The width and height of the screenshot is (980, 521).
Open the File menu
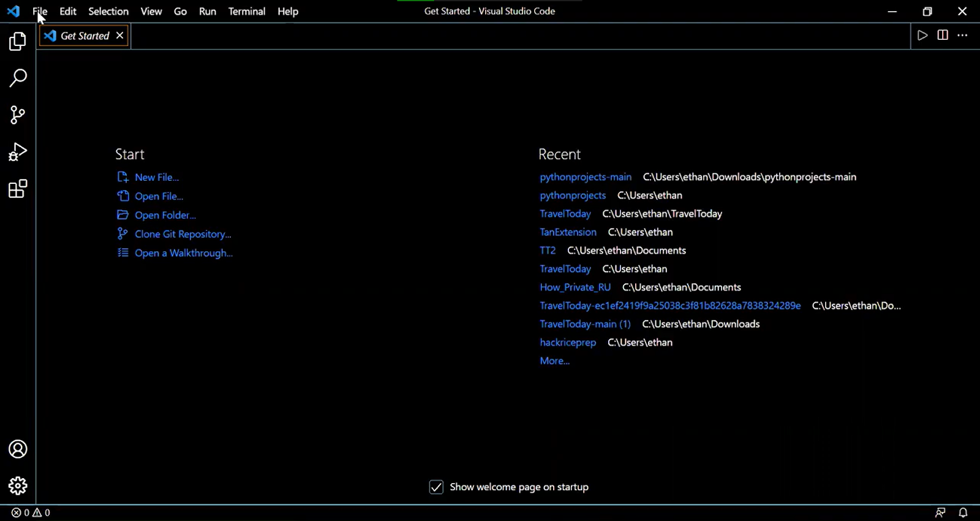tap(40, 11)
